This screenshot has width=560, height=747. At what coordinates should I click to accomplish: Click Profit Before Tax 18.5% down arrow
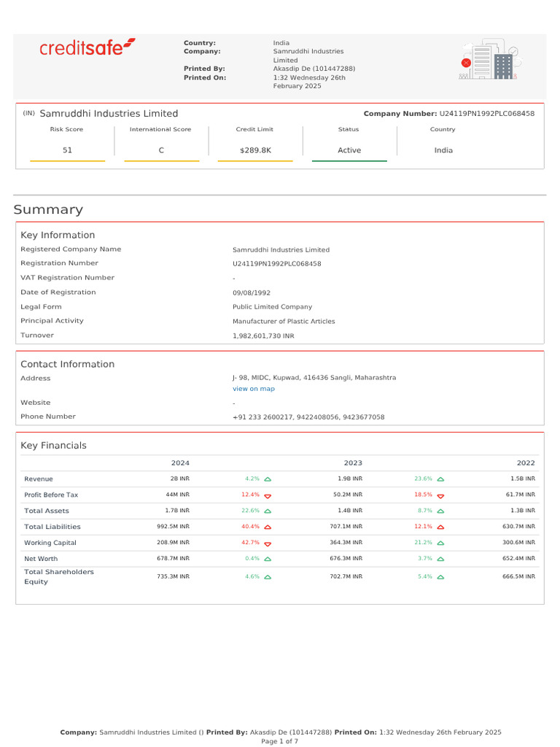440,495
